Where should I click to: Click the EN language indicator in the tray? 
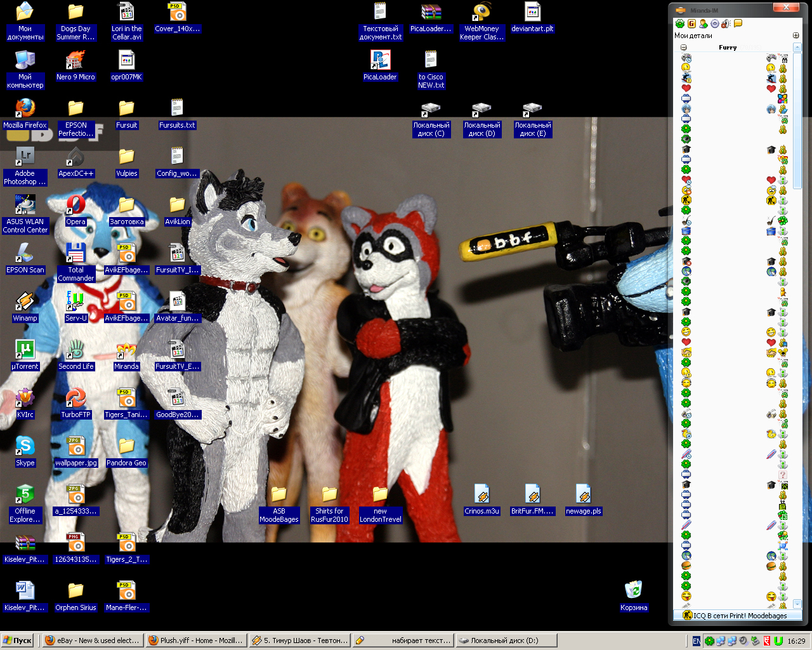697,641
